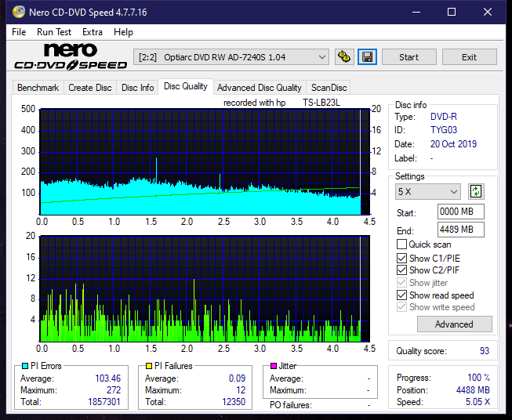
Task: Click the cyan PI Errors legend swatch
Action: [25, 366]
